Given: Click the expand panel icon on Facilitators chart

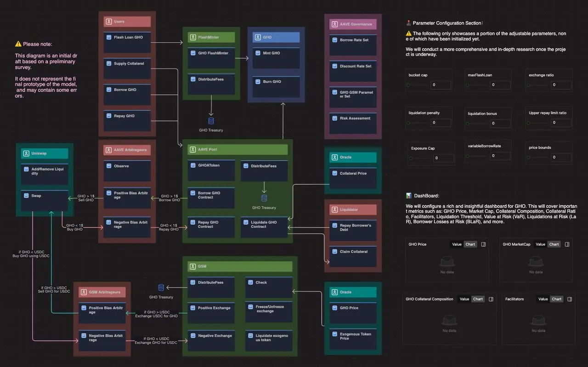Looking at the screenshot, I should click(570, 299).
